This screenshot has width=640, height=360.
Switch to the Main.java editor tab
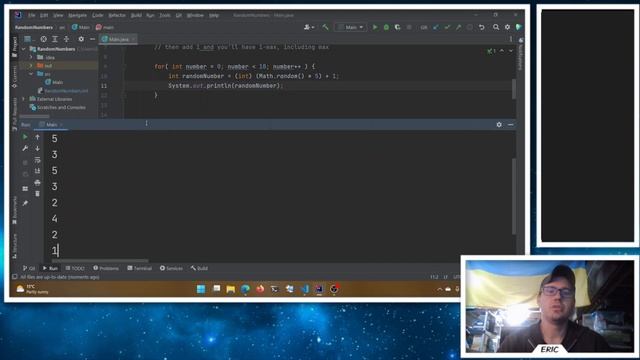tap(118, 39)
